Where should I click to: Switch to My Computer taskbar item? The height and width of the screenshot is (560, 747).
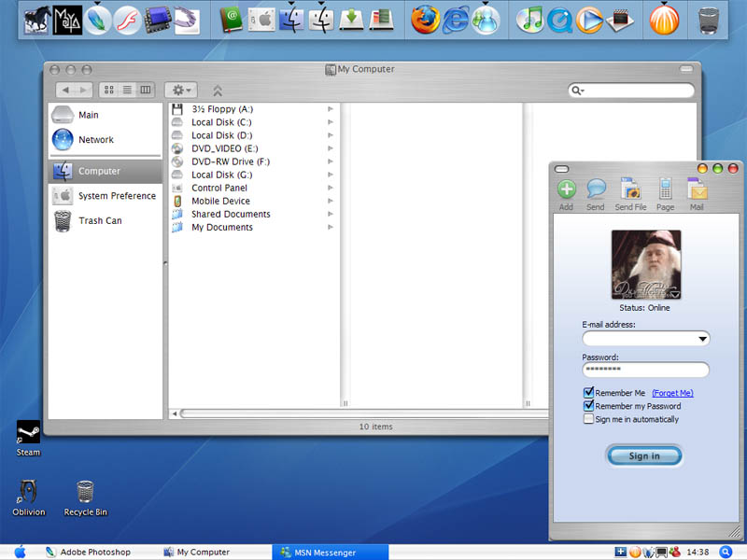196,553
